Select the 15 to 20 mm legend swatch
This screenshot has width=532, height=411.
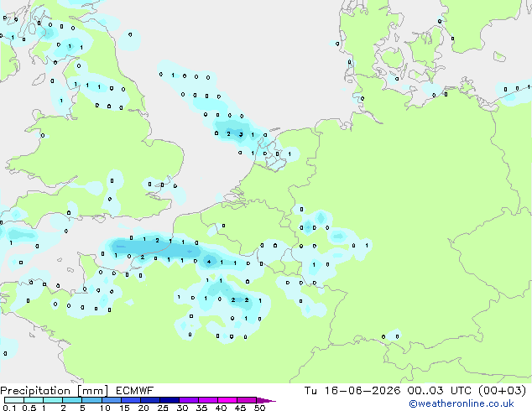coord(131,400)
